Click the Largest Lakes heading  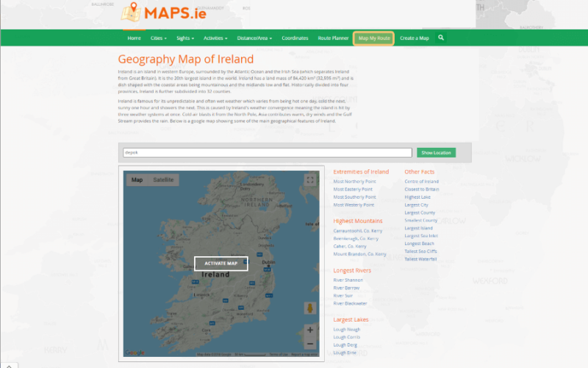point(351,319)
